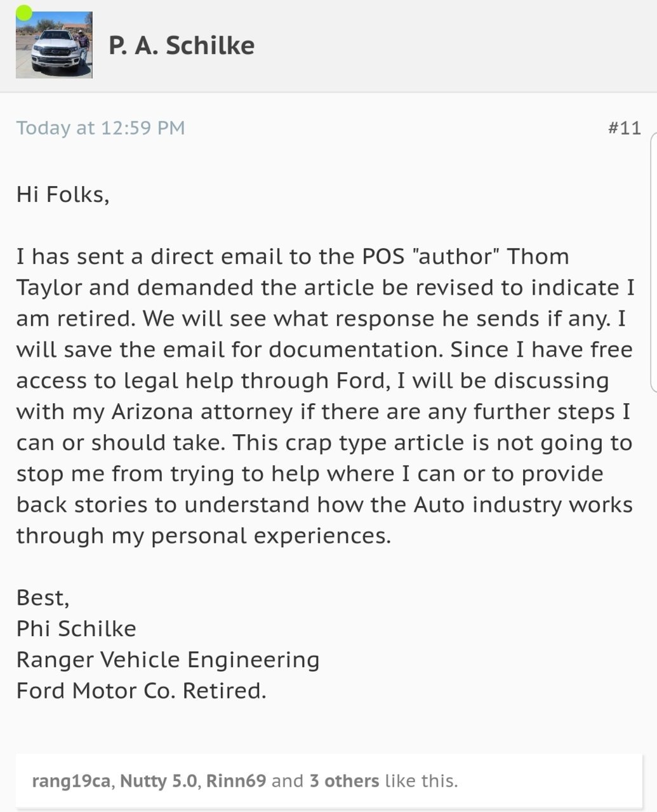The width and height of the screenshot is (657, 812).
Task: Show the 3 others who liked this
Action: click(344, 780)
